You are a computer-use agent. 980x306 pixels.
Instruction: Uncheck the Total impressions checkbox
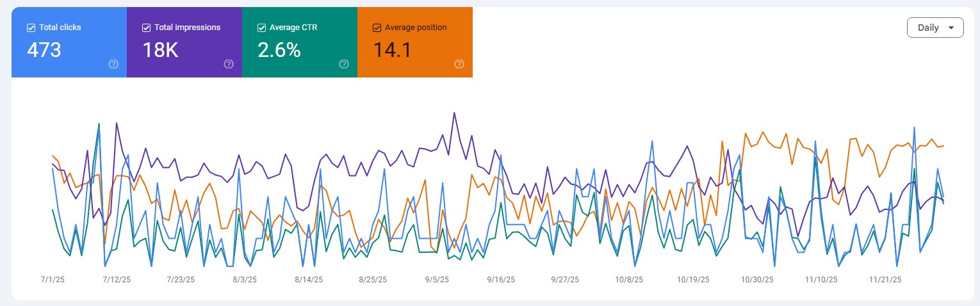pos(146,28)
